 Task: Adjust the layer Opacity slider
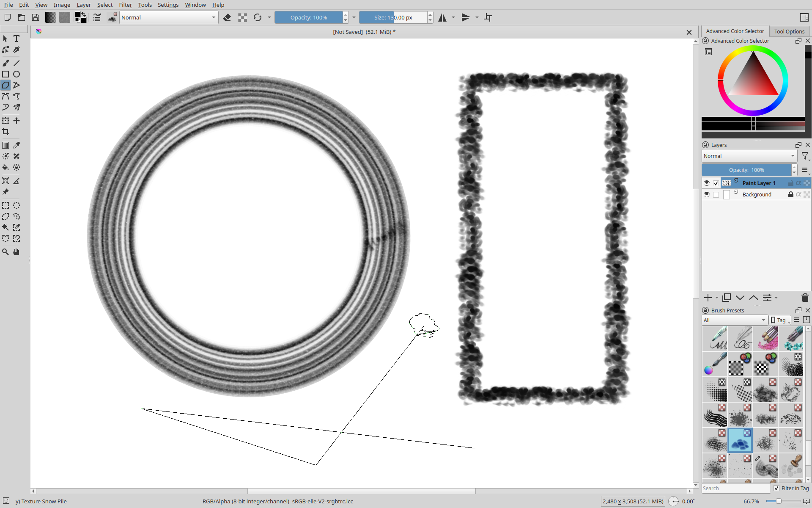click(x=746, y=170)
